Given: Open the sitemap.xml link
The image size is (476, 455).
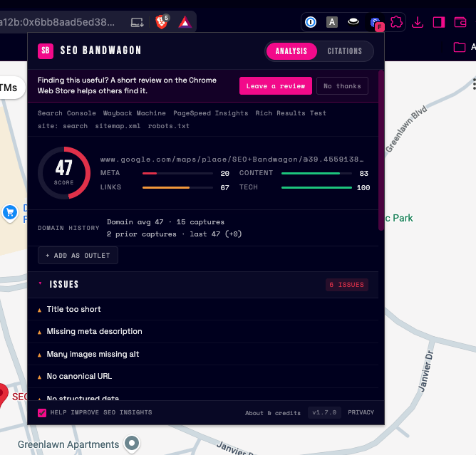Looking at the screenshot, I should (118, 126).
